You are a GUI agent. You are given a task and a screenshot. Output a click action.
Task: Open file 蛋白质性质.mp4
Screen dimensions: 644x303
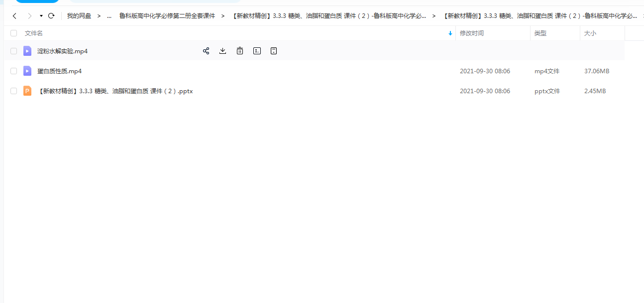[59, 71]
